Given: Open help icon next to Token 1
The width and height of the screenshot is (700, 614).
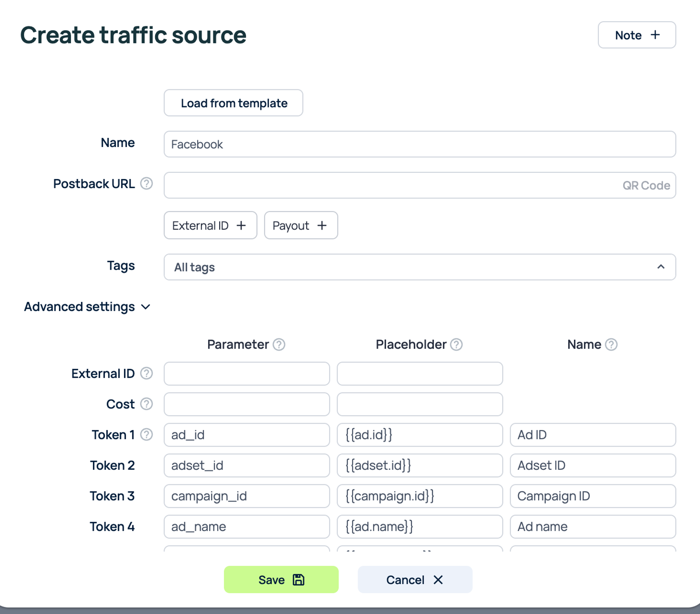Looking at the screenshot, I should coord(147,435).
